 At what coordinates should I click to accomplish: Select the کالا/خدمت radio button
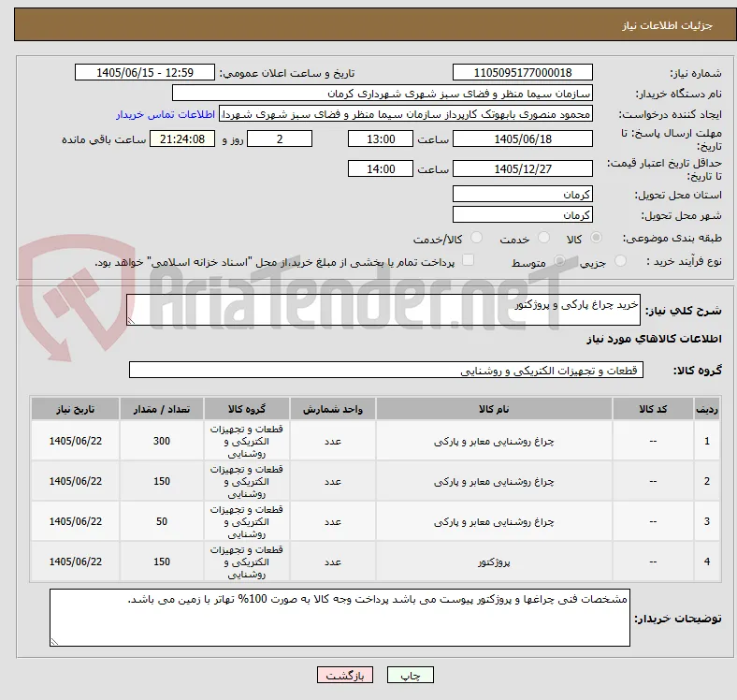[x=477, y=238]
